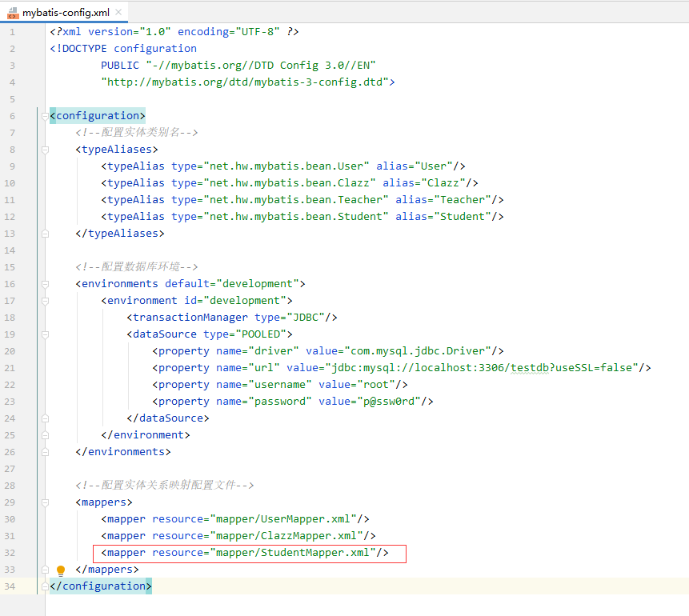Screen dimensions: 689x616
Task: Collapse the environments default fold marker
Action: (x=45, y=284)
